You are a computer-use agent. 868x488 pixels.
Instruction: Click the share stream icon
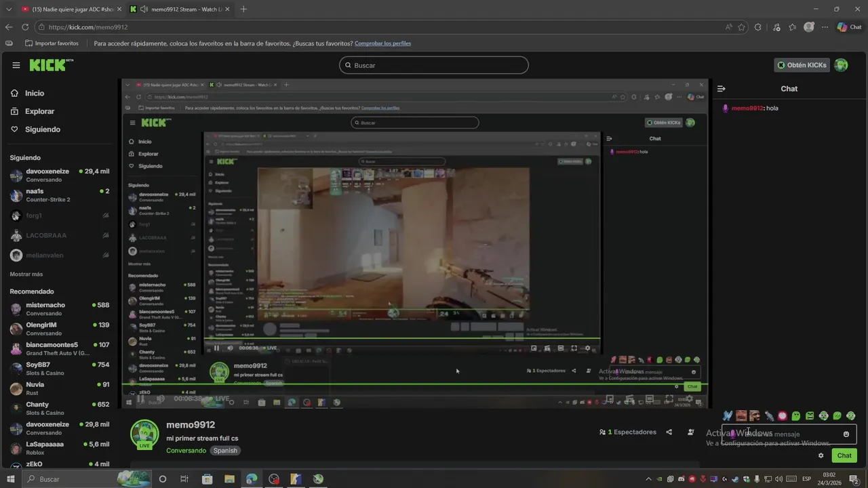coord(669,432)
